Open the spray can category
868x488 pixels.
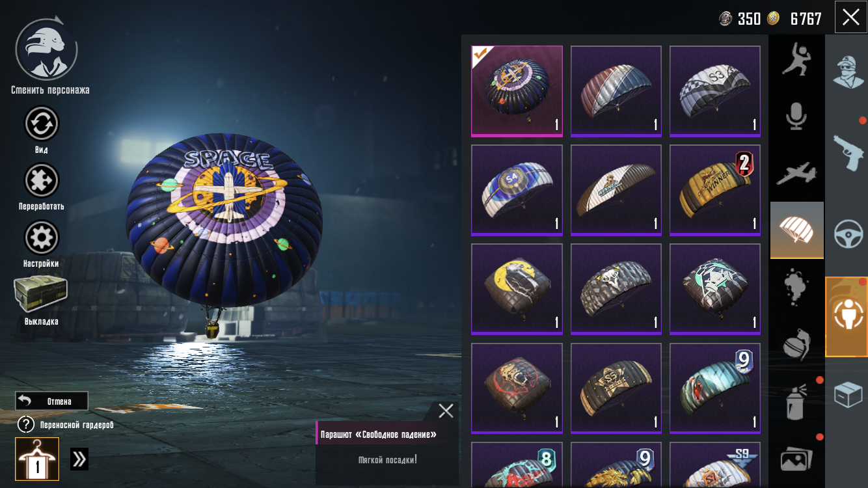tap(796, 400)
